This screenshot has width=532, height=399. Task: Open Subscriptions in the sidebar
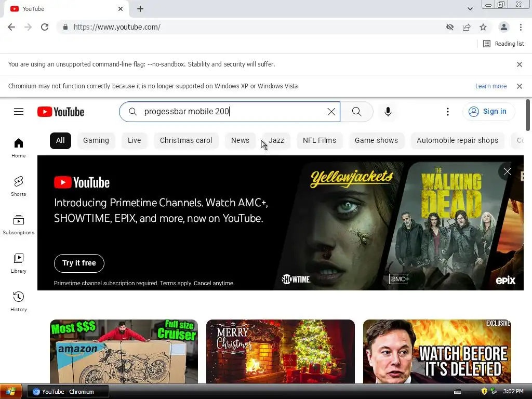(x=19, y=224)
